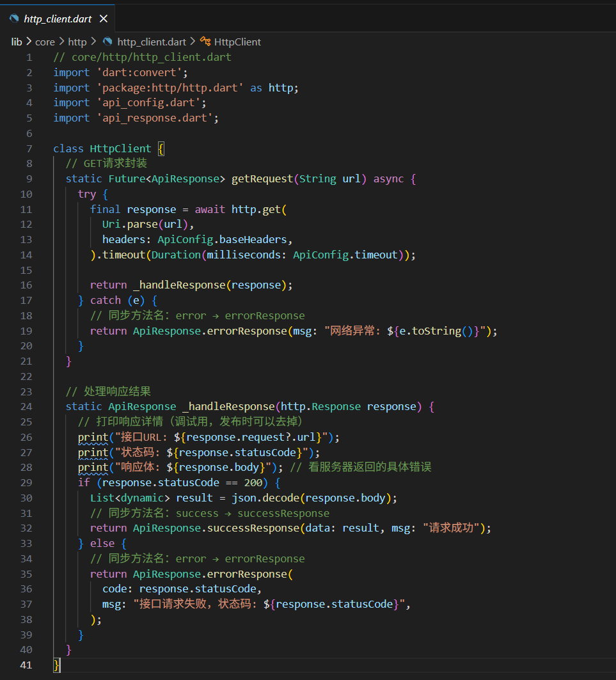
Task: Open the core breadcrumb segment
Action: (45, 42)
